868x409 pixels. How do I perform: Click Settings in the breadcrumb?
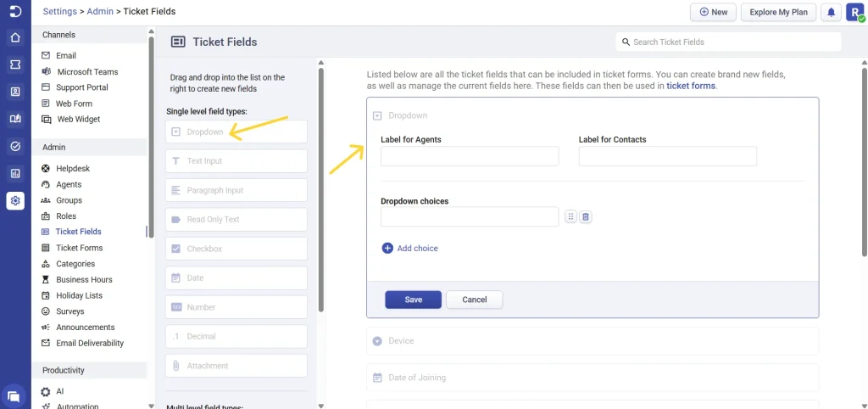click(60, 11)
